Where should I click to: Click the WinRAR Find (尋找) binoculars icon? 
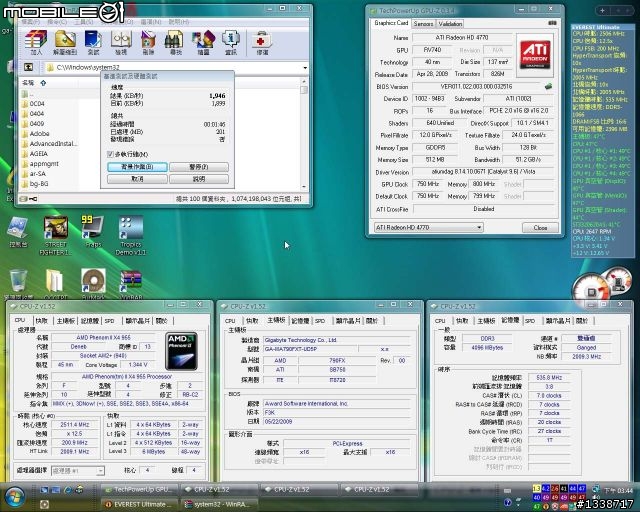point(176,40)
